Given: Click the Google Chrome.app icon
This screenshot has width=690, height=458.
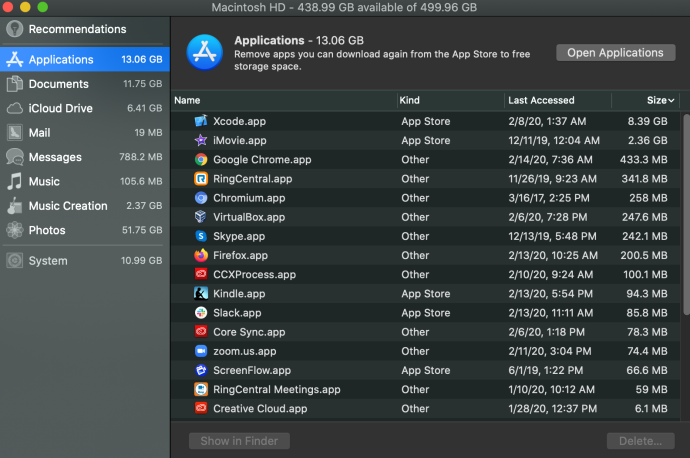Looking at the screenshot, I should [x=201, y=159].
